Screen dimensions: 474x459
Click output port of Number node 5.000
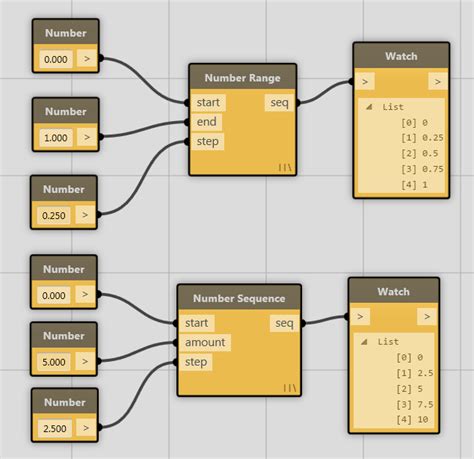tap(85, 361)
